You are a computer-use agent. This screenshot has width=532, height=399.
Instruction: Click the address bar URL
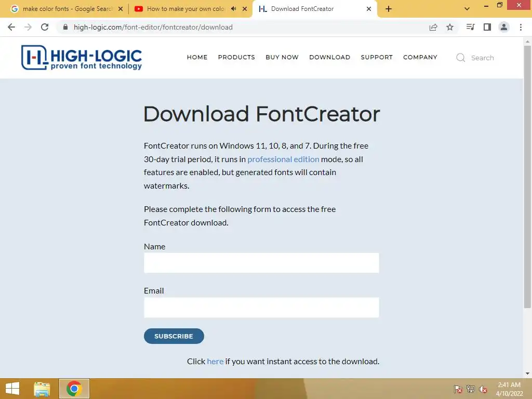tap(153, 27)
